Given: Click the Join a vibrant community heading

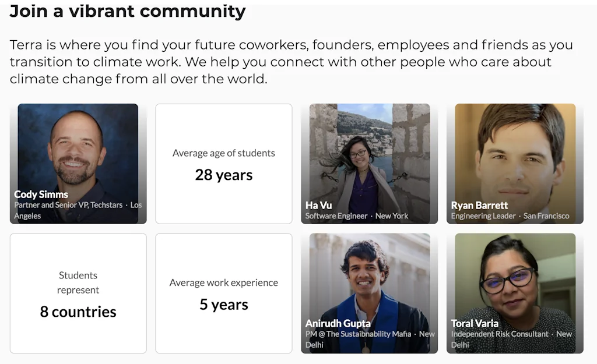Looking at the screenshot, I should point(128,11).
